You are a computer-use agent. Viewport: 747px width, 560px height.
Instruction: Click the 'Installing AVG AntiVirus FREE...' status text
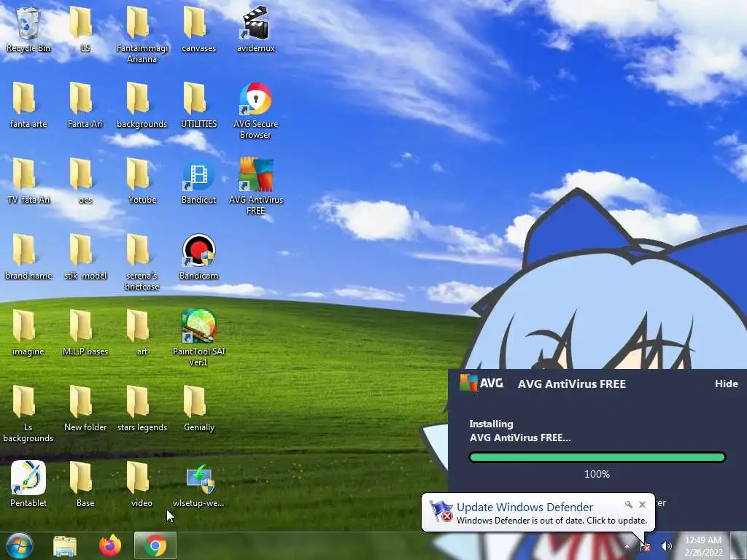[519, 430]
